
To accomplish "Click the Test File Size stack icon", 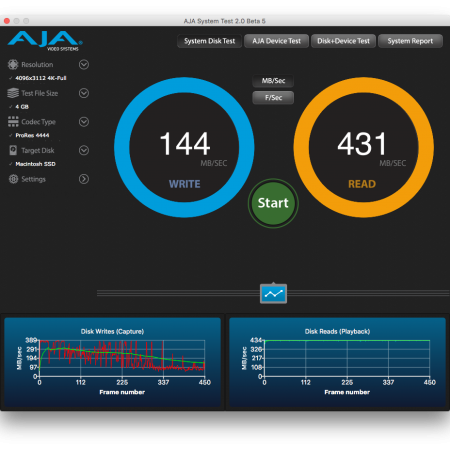I will click(x=13, y=93).
